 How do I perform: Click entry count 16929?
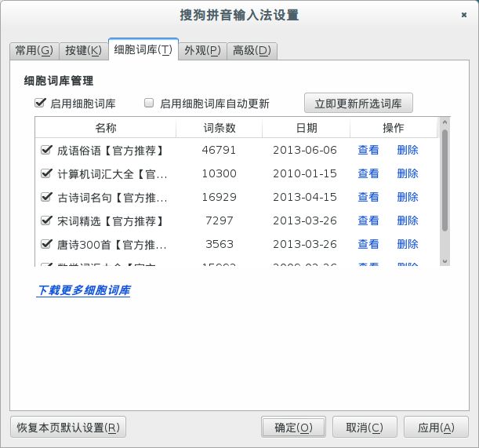[219, 197]
